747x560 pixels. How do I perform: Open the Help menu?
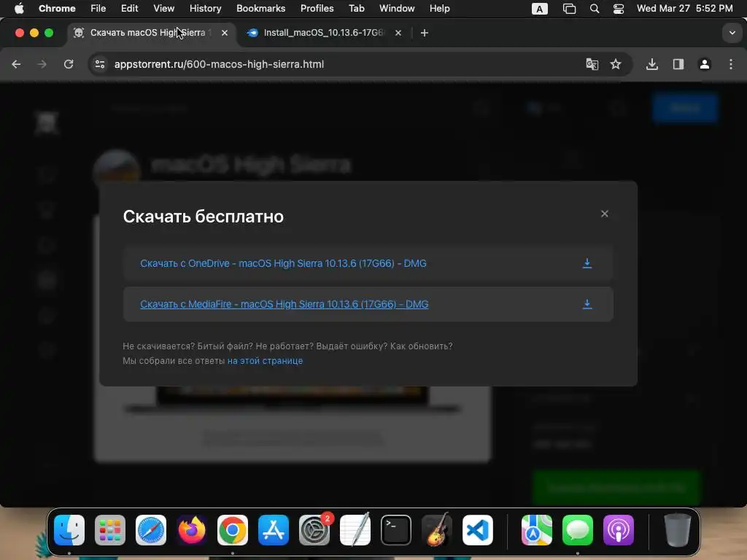(x=439, y=8)
